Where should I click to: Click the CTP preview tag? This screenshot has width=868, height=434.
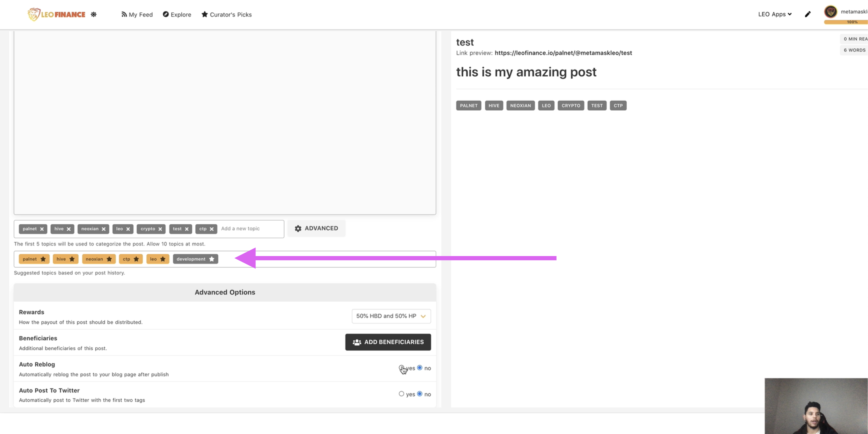618,106
